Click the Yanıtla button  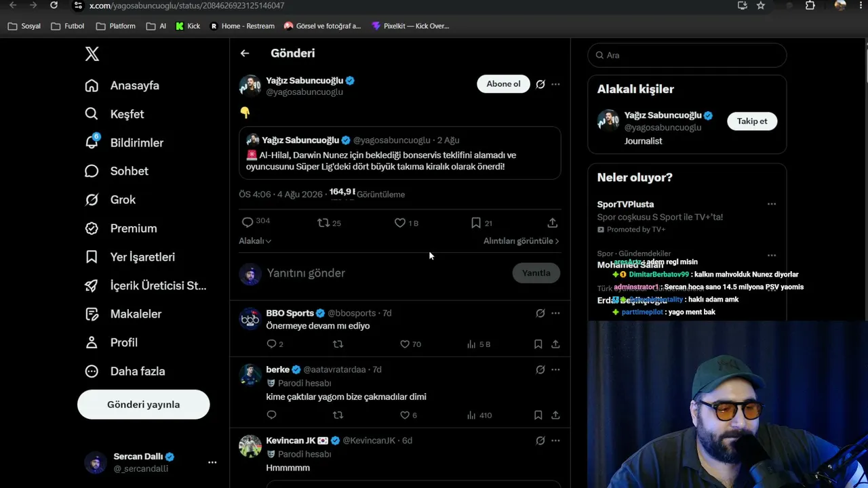pyautogui.click(x=536, y=273)
